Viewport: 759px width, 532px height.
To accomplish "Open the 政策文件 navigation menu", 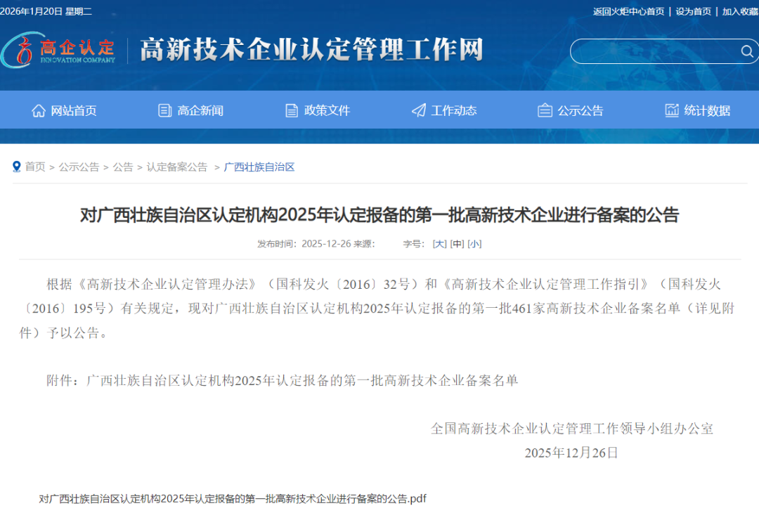I will click(x=327, y=110).
